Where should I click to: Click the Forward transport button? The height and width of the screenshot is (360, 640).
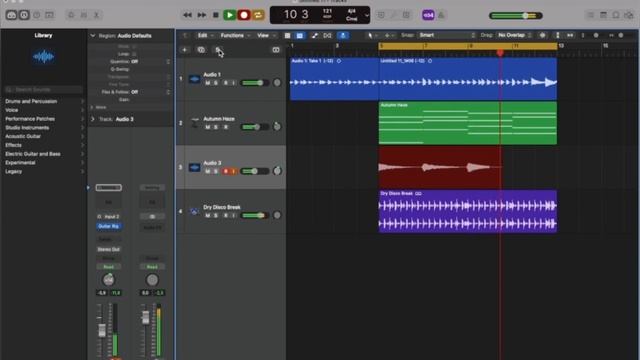(202, 15)
